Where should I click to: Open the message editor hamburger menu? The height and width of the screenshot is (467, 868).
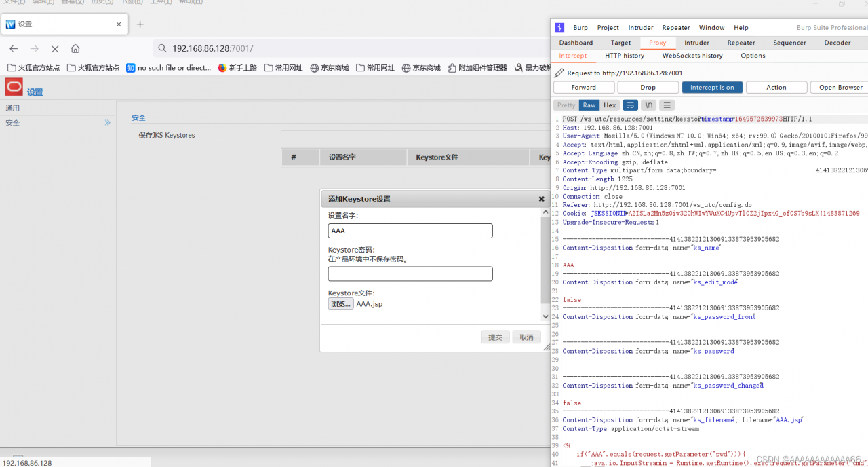667,105
